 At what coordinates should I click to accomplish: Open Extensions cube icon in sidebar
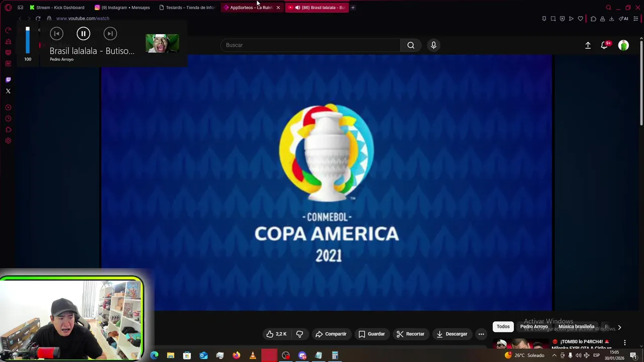click(x=8, y=130)
